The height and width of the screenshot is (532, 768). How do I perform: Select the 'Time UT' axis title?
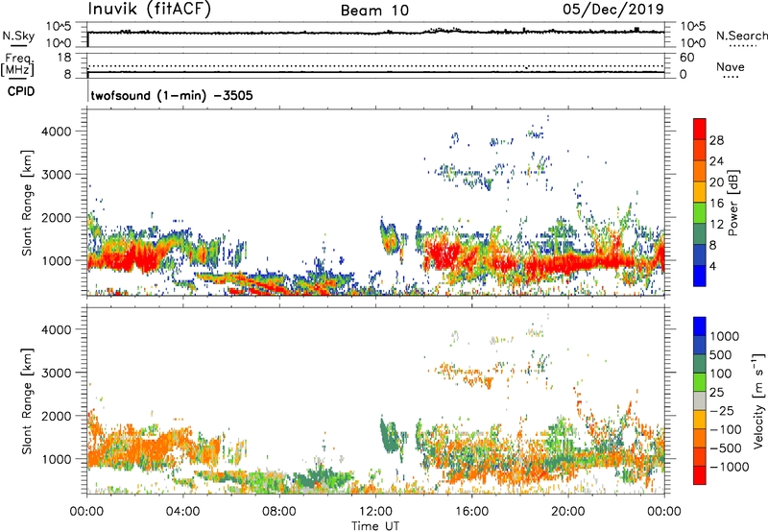coord(375,526)
